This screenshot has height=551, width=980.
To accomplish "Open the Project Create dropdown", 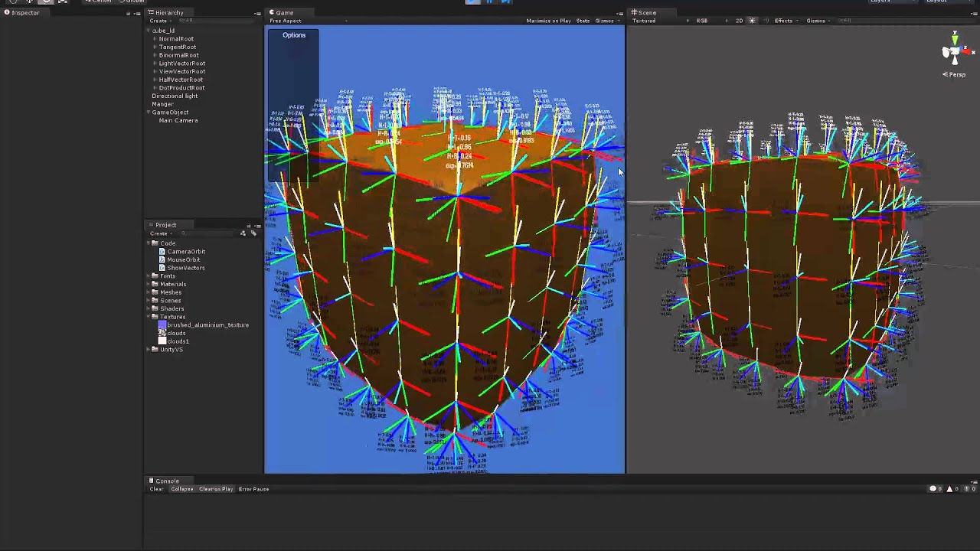I will [x=159, y=233].
